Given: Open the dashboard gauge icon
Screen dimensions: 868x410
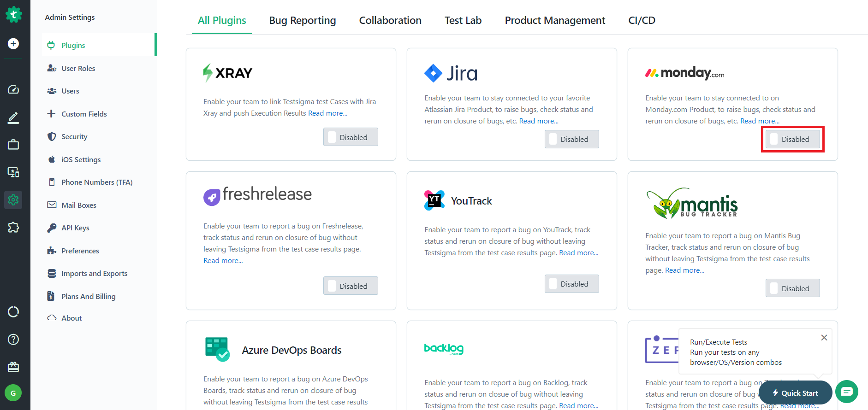Looking at the screenshot, I should 13,89.
